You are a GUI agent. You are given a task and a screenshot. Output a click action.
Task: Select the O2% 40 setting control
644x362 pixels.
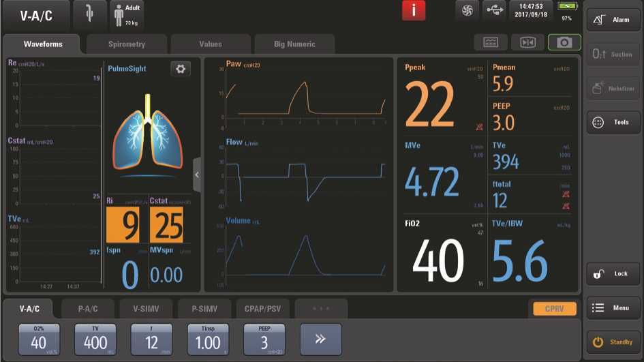tap(39, 339)
